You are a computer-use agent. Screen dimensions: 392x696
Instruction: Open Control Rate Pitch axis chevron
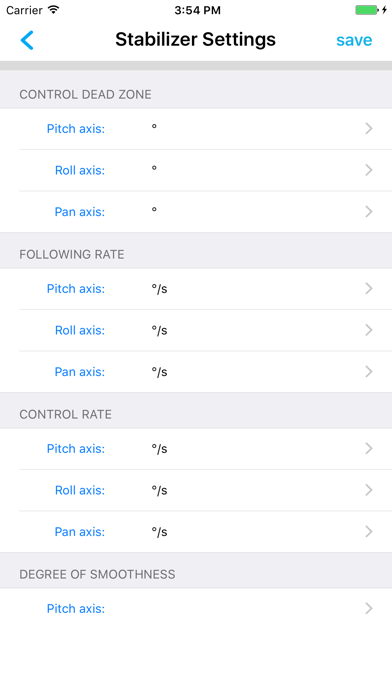368,448
